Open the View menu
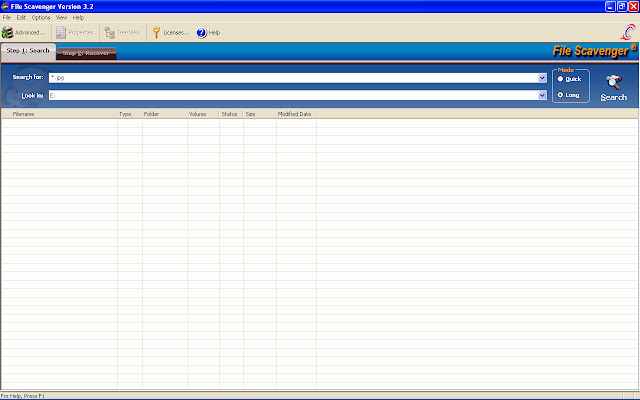This screenshot has width=640, height=400. point(61,18)
